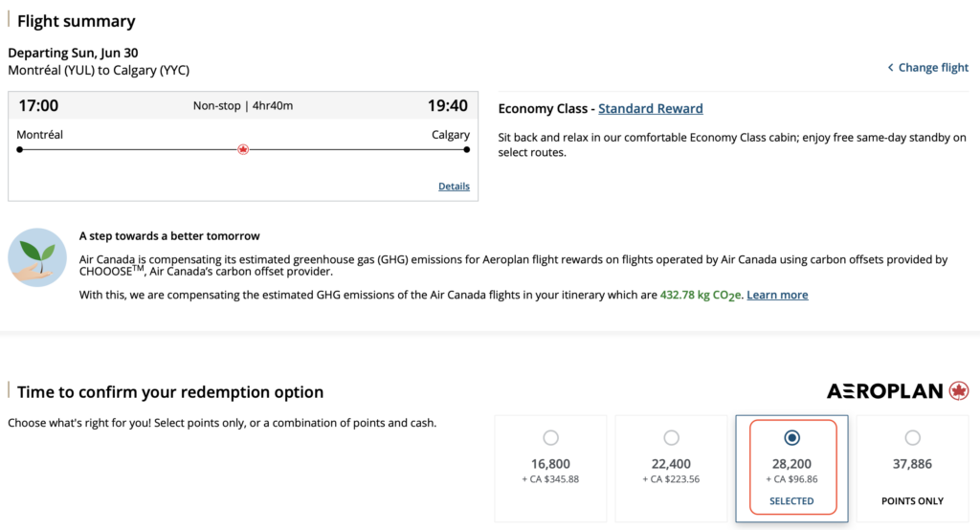Screen dimensions: 980x530
Task: Select the 22,400 points plus CA $223.56 option
Action: click(671, 438)
